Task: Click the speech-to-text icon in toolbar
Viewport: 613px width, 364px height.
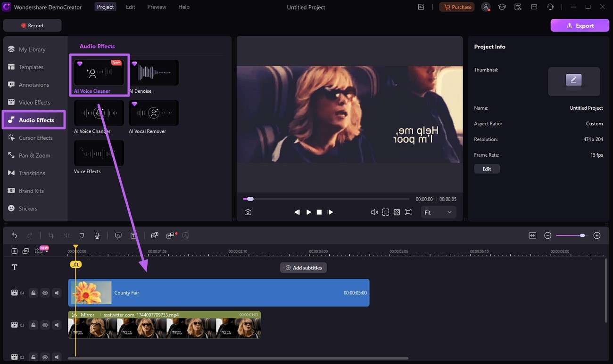Action: tap(155, 235)
